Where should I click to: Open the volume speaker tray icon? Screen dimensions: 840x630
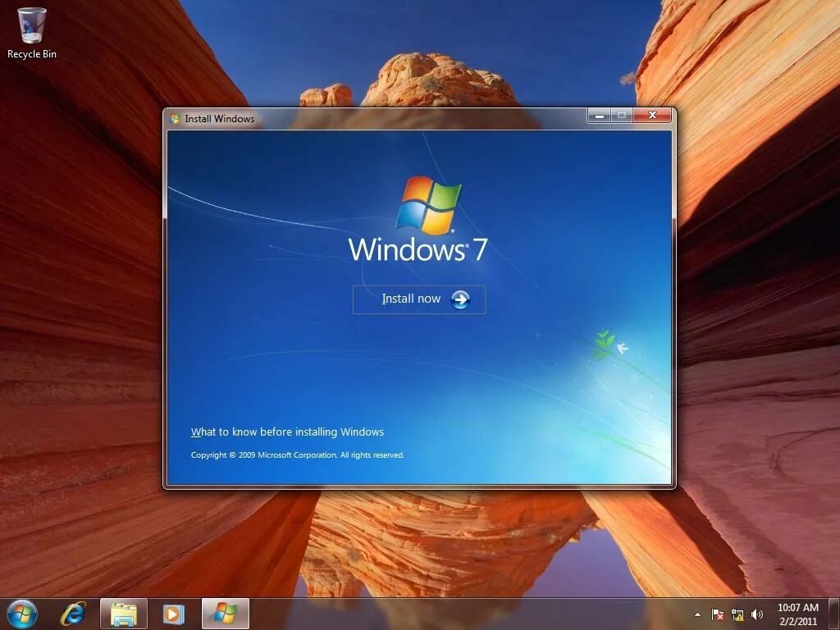(757, 614)
